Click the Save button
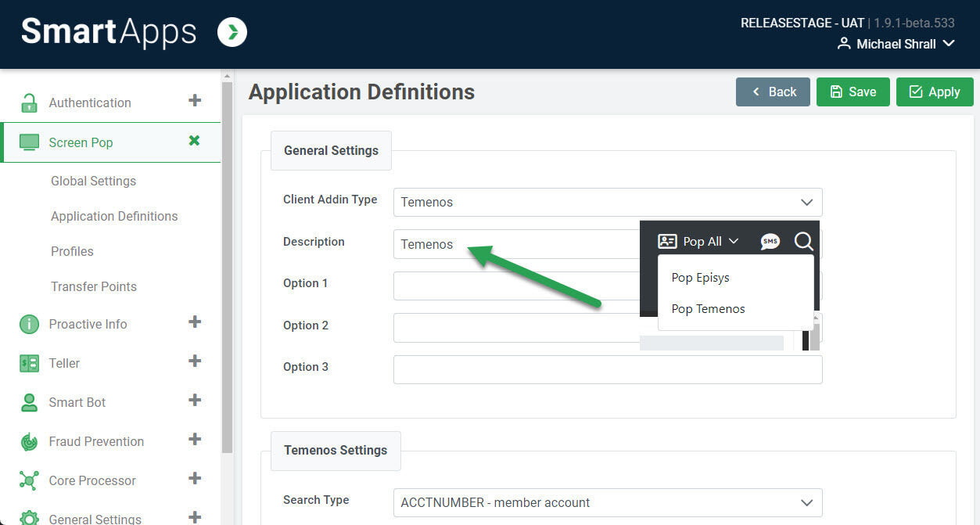This screenshot has height=525, width=980. [853, 92]
